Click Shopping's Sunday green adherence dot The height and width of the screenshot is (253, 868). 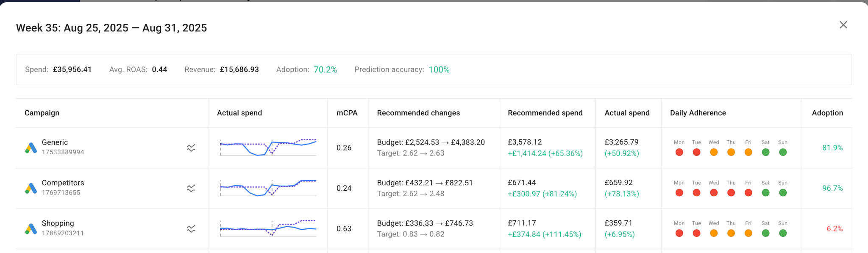(783, 233)
